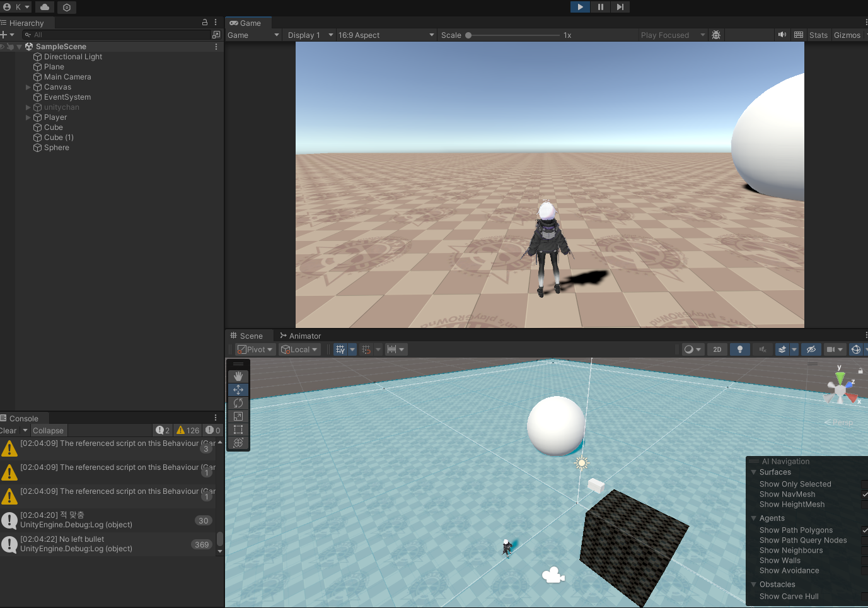Viewport: 868px width, 608px height.
Task: Open the Pivot handle position dropdown
Action: click(x=255, y=349)
